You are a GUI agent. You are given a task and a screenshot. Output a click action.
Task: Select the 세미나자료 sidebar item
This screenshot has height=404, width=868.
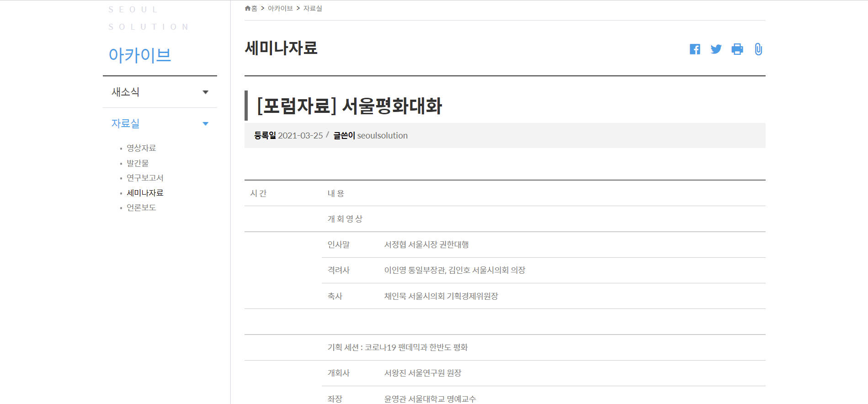pyautogui.click(x=145, y=193)
